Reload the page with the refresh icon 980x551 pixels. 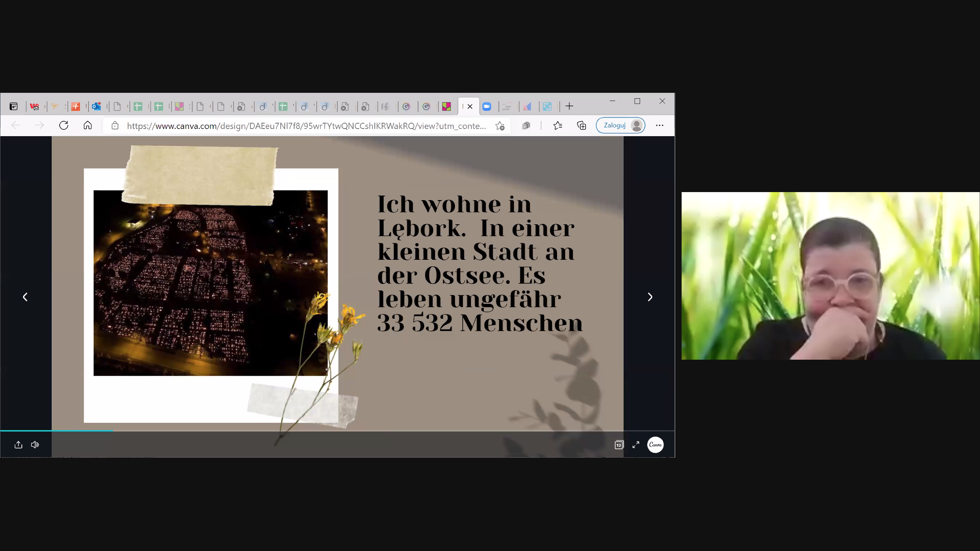pyautogui.click(x=64, y=126)
